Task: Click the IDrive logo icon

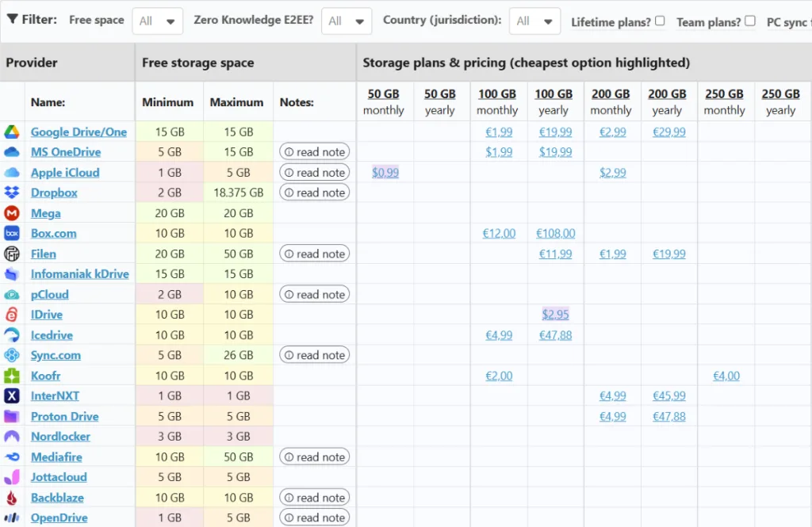Action: tap(12, 315)
